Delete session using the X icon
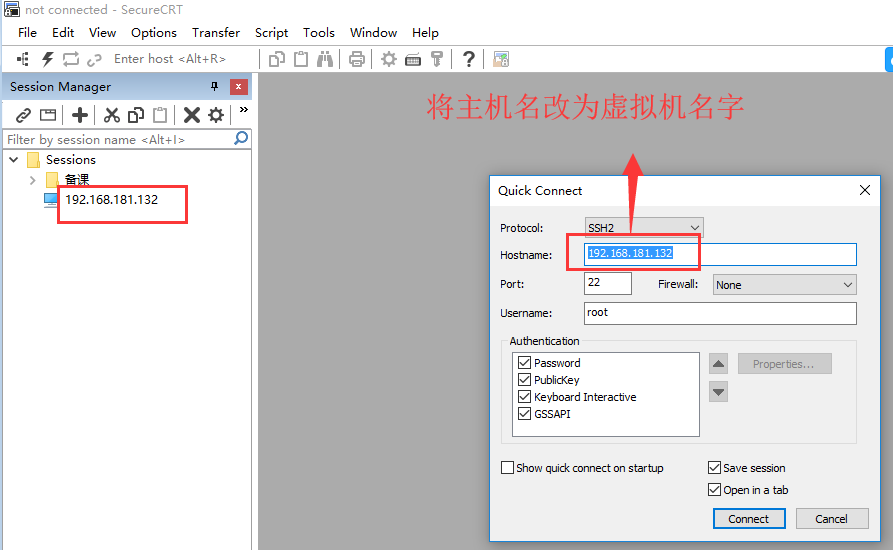Viewport: 893px width, 550px height. 191,115
